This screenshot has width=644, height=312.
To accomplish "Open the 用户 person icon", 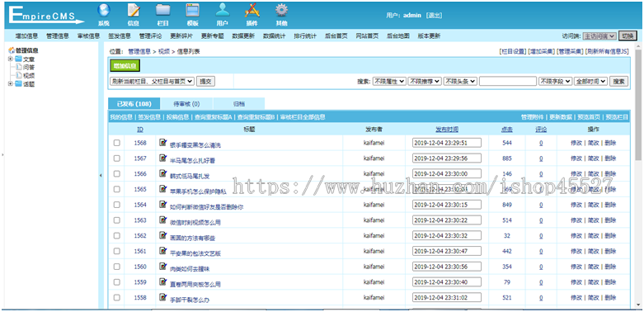I will pos(222,11).
